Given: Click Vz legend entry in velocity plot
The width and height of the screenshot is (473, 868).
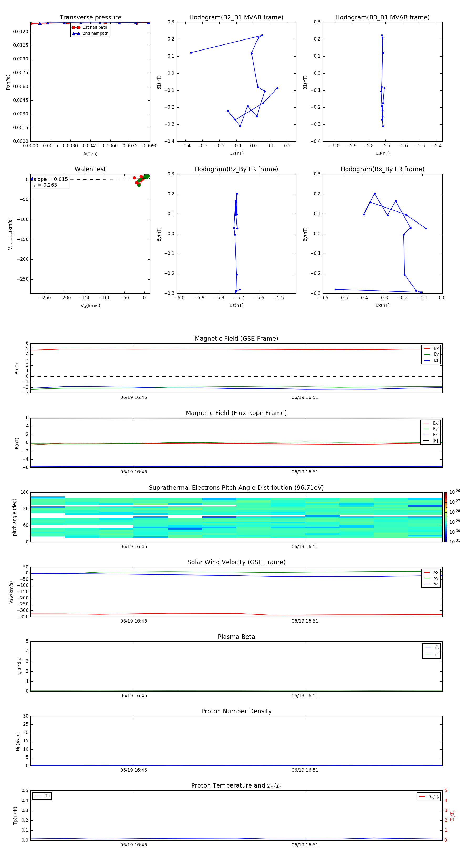Looking at the screenshot, I should 431,584.
